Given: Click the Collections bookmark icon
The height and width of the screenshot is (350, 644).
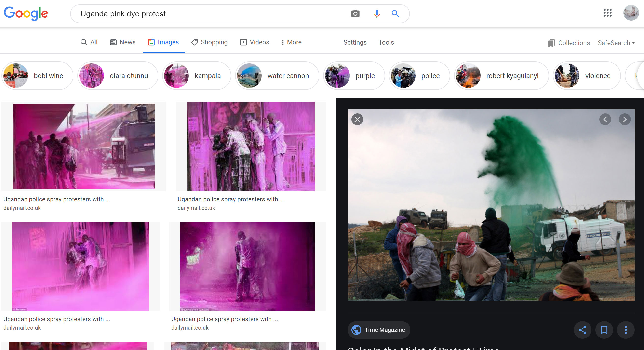Looking at the screenshot, I should click(551, 43).
